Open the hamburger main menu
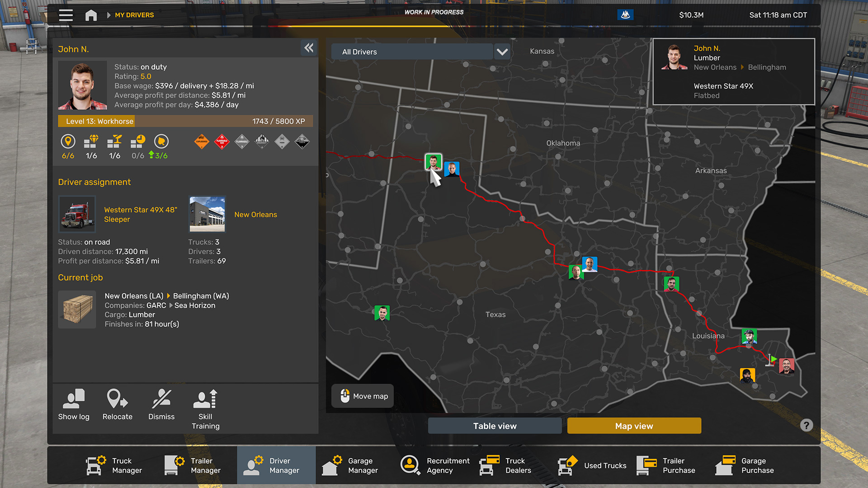Image resolution: width=868 pixels, height=488 pixels. point(66,15)
